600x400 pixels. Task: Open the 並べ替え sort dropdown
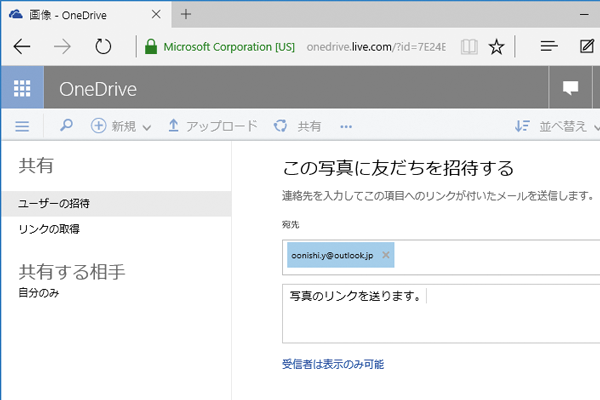coord(557,126)
